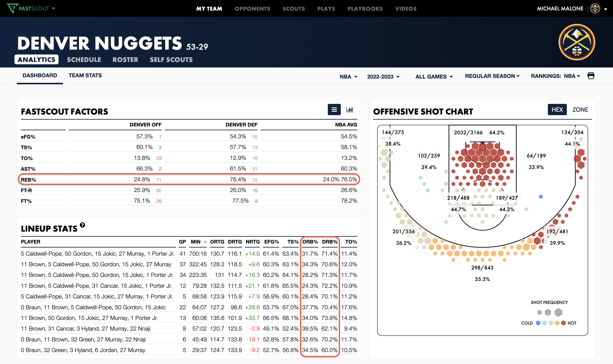
Task: Select lineup row with 700:16 minutes
Action: (189, 254)
